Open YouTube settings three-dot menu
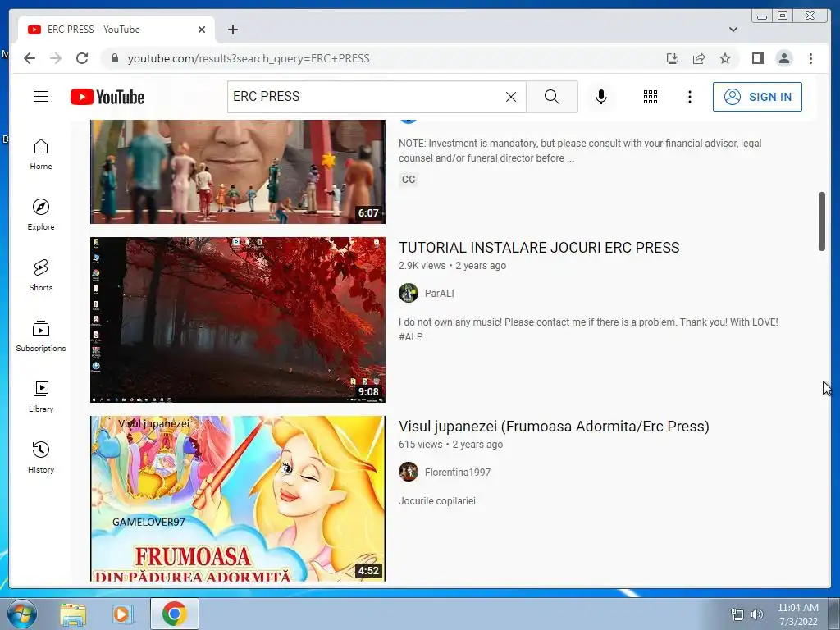Image resolution: width=840 pixels, height=630 pixels. point(689,97)
